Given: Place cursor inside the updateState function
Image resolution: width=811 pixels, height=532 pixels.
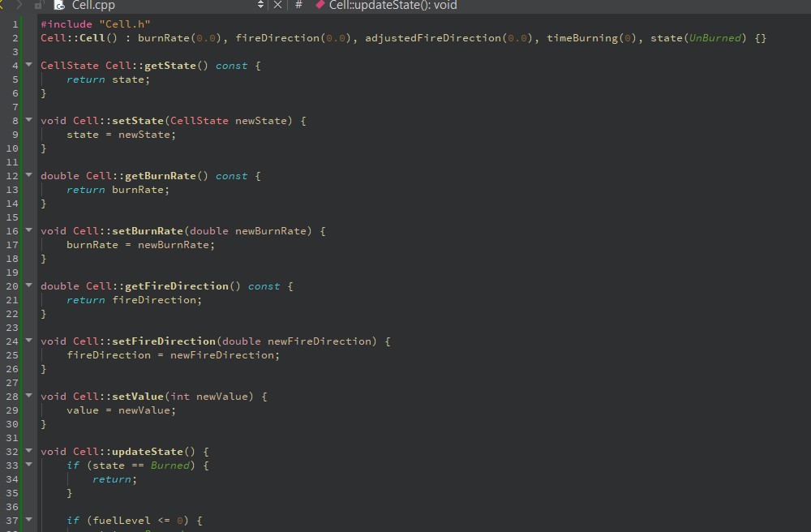Looking at the screenshot, I should click(x=114, y=478).
